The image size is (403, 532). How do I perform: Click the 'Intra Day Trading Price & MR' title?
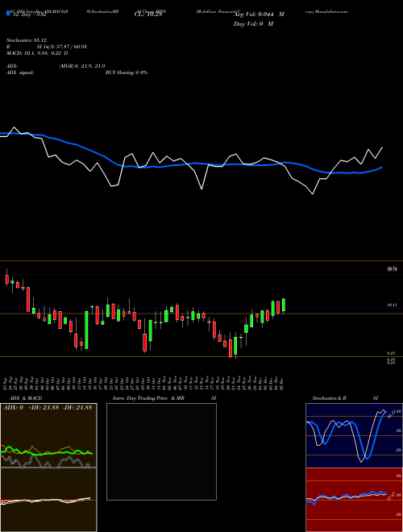coord(148,398)
